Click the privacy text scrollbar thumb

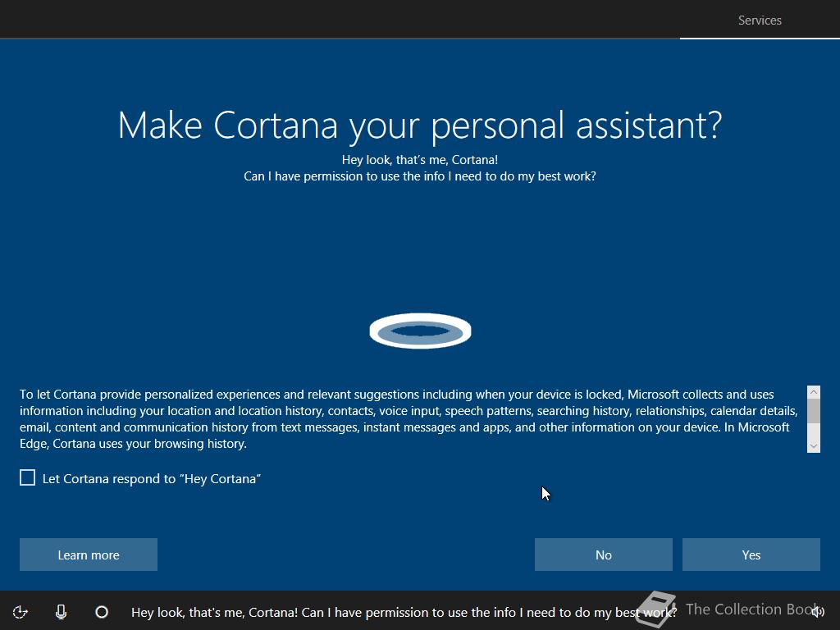(813, 411)
